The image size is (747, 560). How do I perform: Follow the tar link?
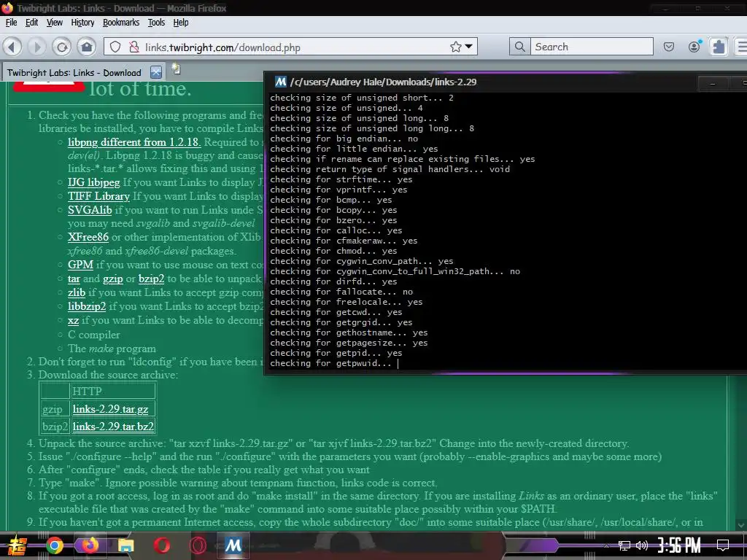74,279
